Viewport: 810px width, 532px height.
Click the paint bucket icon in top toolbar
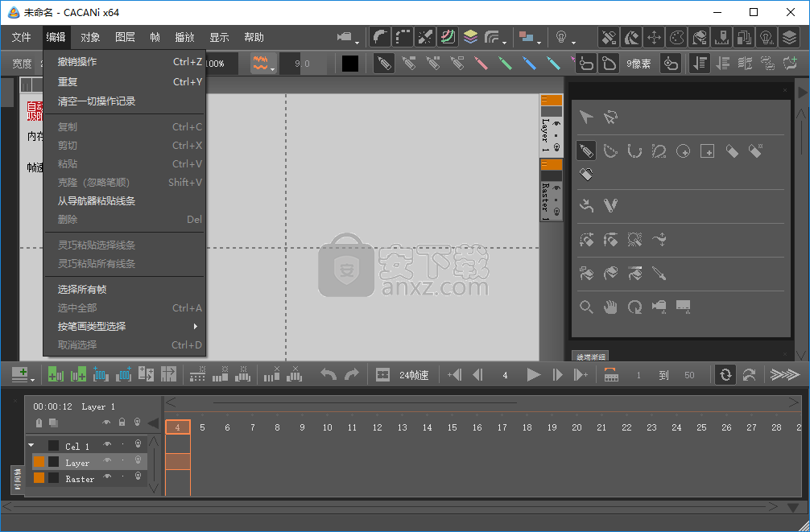tap(699, 37)
